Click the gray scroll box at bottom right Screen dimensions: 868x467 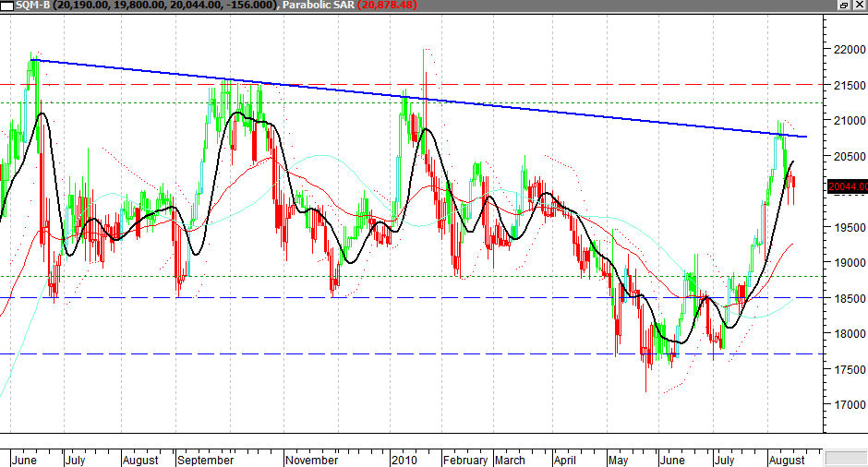point(844,458)
